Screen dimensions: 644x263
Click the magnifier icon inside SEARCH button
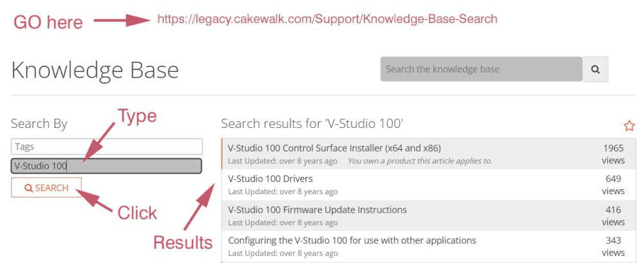(28, 188)
